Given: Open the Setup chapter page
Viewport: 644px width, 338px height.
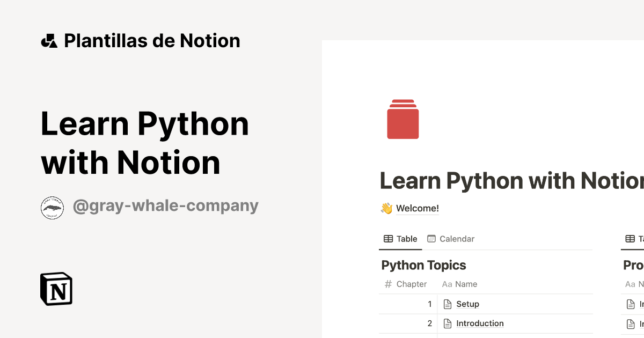Looking at the screenshot, I should coord(468,304).
